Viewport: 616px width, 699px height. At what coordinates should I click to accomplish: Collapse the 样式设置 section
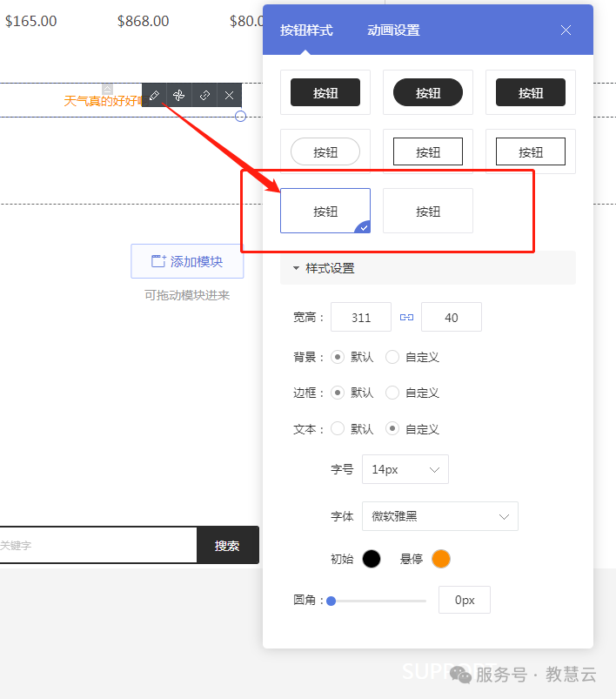tap(297, 268)
